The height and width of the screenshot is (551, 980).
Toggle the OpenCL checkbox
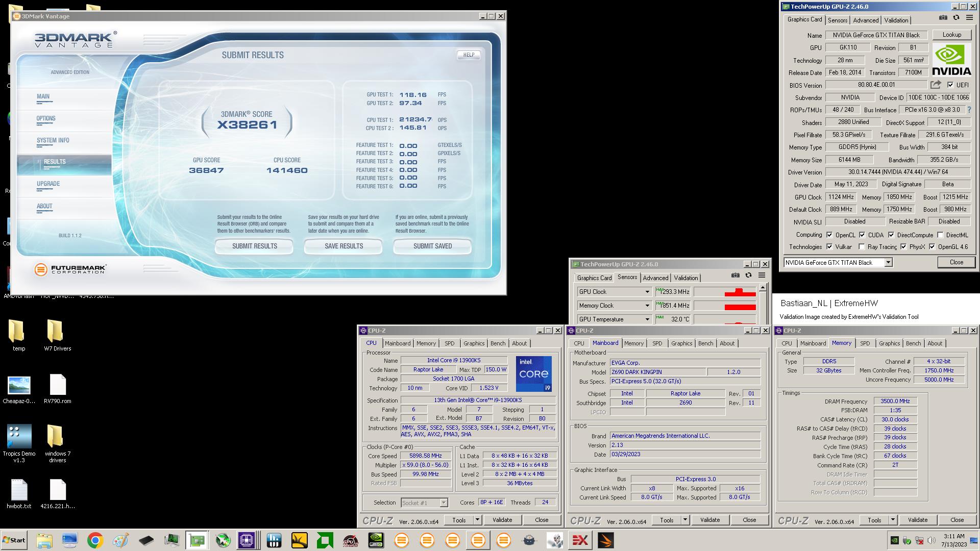pos(829,235)
